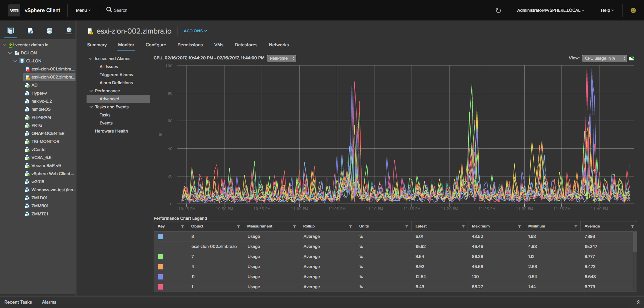Open the Real-time period dropdown

click(x=281, y=58)
